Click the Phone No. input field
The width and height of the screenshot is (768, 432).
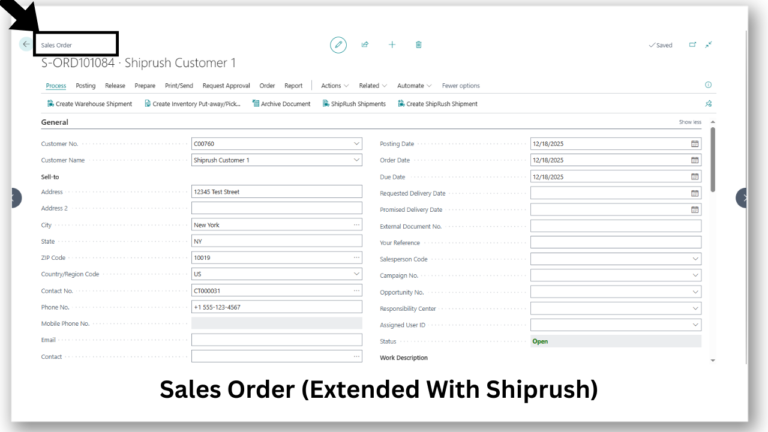click(x=277, y=307)
